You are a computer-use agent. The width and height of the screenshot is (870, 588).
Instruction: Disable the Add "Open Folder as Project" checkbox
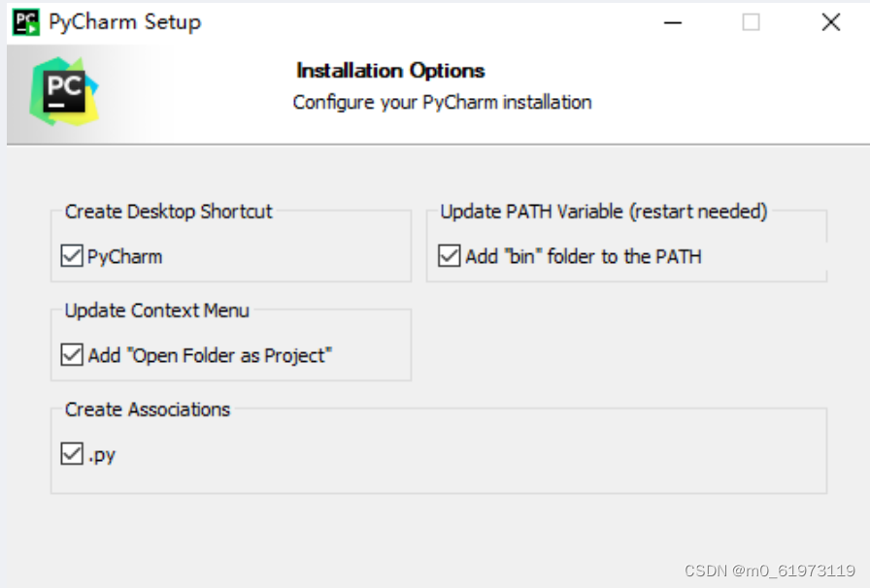point(72,355)
